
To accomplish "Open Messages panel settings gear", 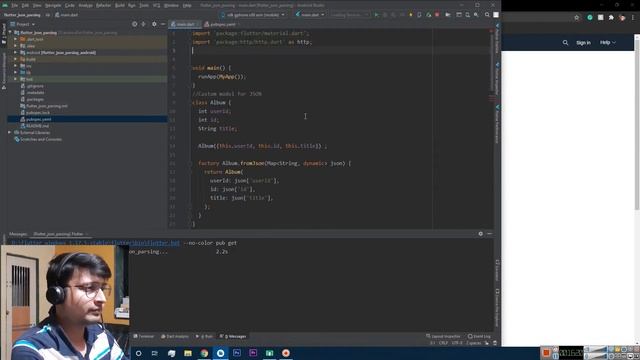I will tap(480, 234).
